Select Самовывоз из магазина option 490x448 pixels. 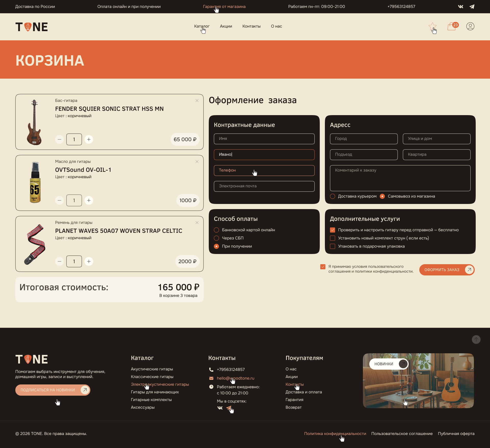click(x=407, y=196)
